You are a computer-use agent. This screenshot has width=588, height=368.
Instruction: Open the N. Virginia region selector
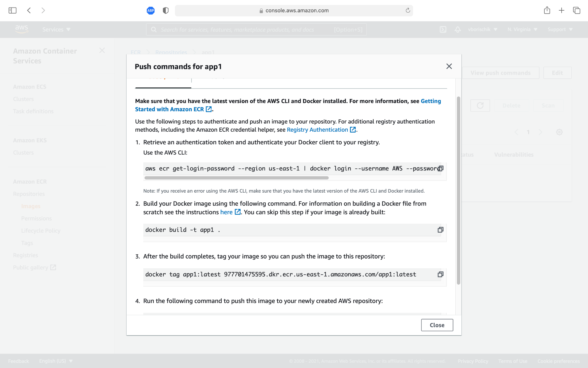(x=522, y=30)
